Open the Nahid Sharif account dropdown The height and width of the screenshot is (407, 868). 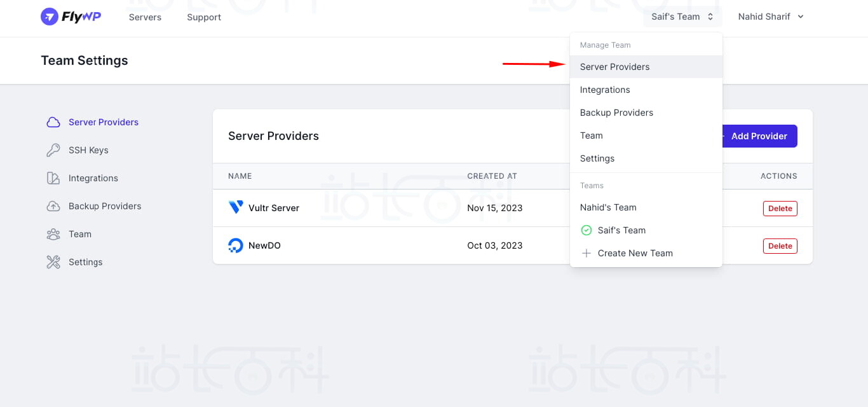(x=771, y=17)
